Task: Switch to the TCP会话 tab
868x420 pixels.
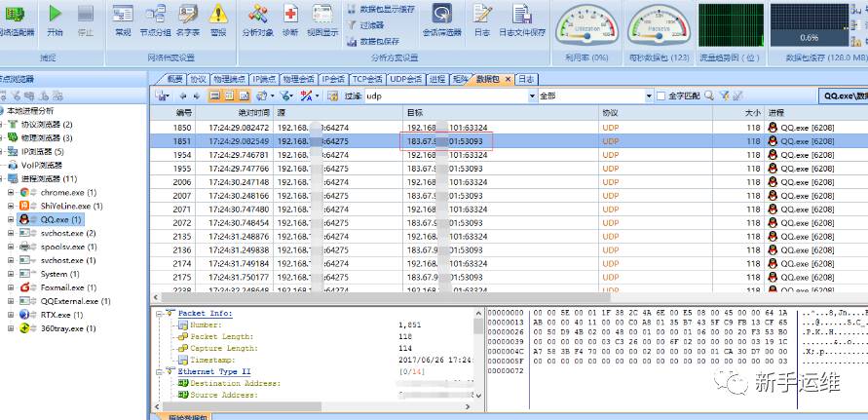Action: [x=367, y=79]
